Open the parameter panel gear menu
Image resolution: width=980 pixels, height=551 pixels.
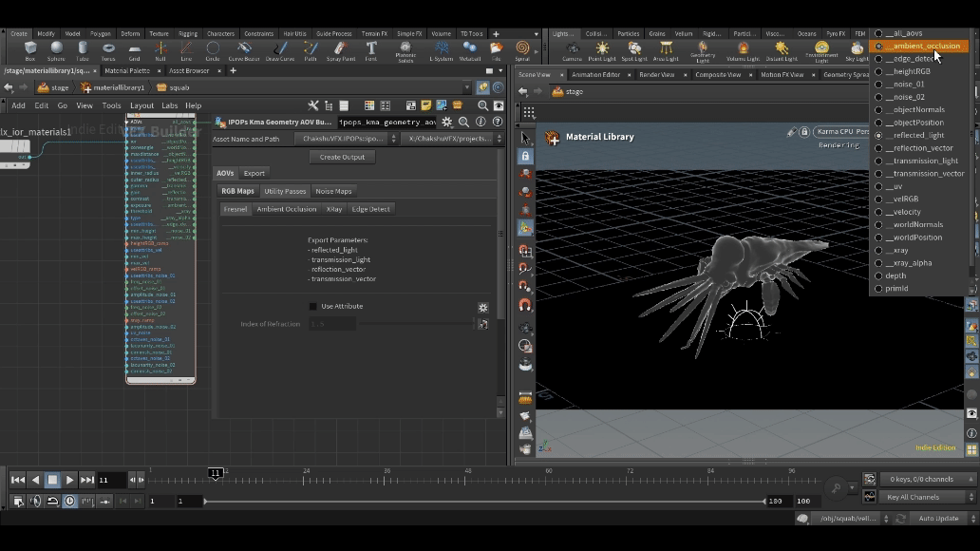[447, 122]
